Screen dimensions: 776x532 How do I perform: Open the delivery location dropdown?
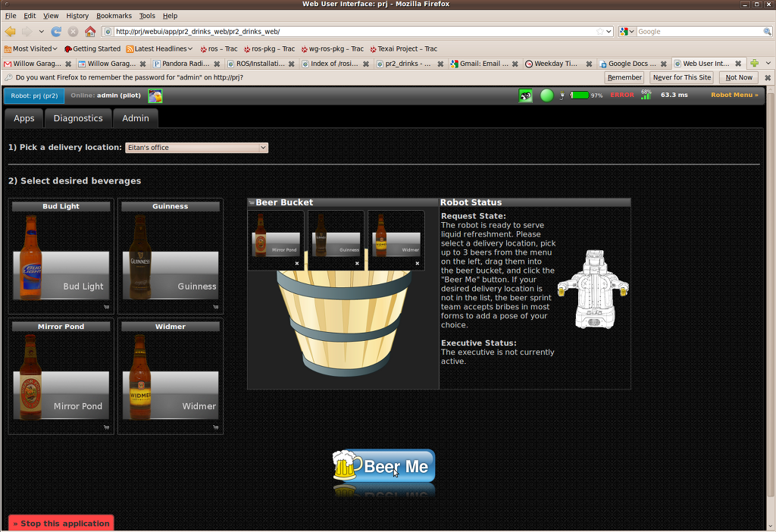click(196, 148)
